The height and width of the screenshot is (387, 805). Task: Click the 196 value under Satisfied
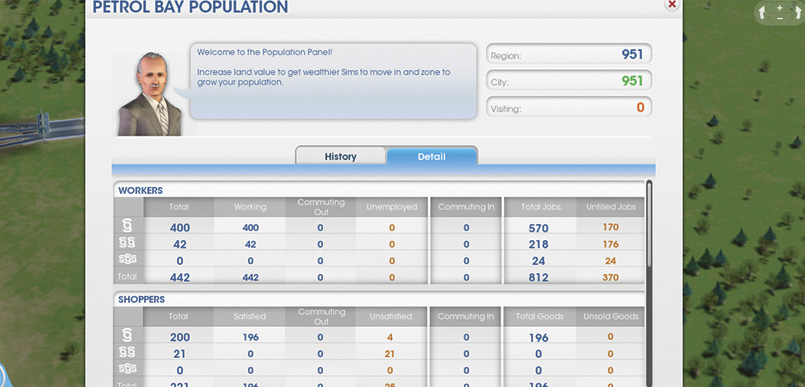pos(250,337)
